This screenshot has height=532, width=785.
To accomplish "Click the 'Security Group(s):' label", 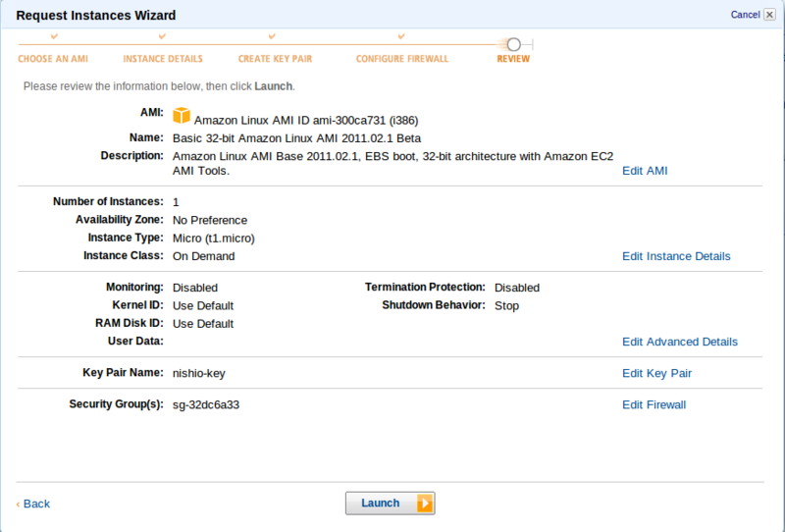I will click(116, 404).
